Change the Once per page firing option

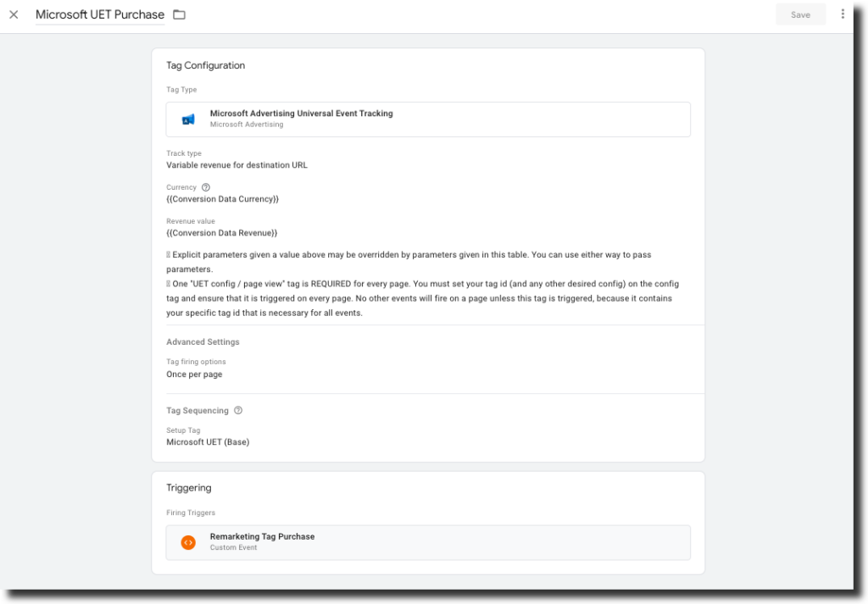[194, 374]
